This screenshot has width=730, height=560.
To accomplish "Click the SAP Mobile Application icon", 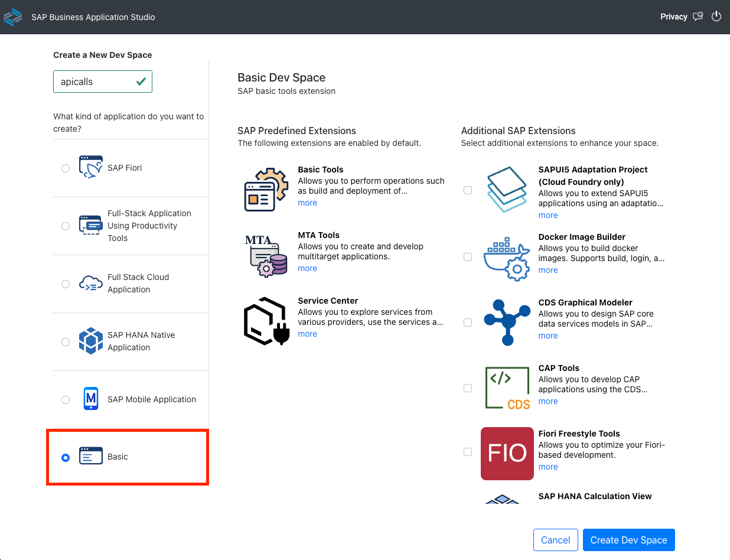I will tap(91, 399).
